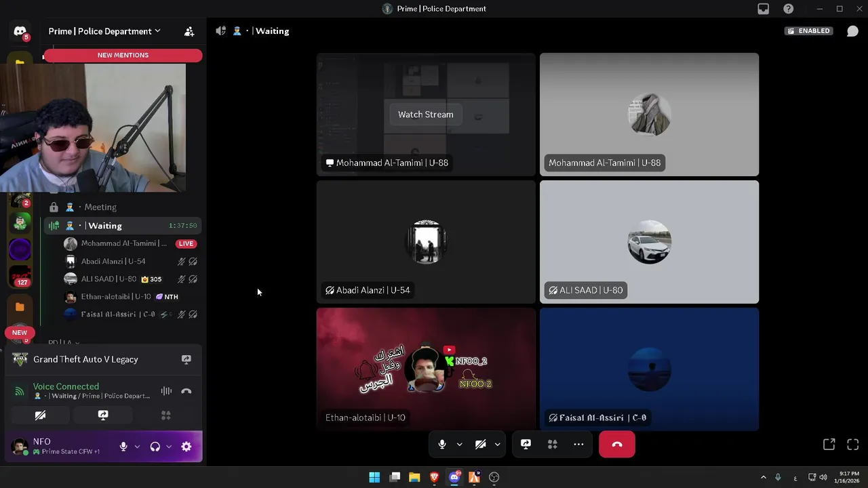Open input device arrow in user panel
Screen dimensions: 868x488
coord(137,447)
